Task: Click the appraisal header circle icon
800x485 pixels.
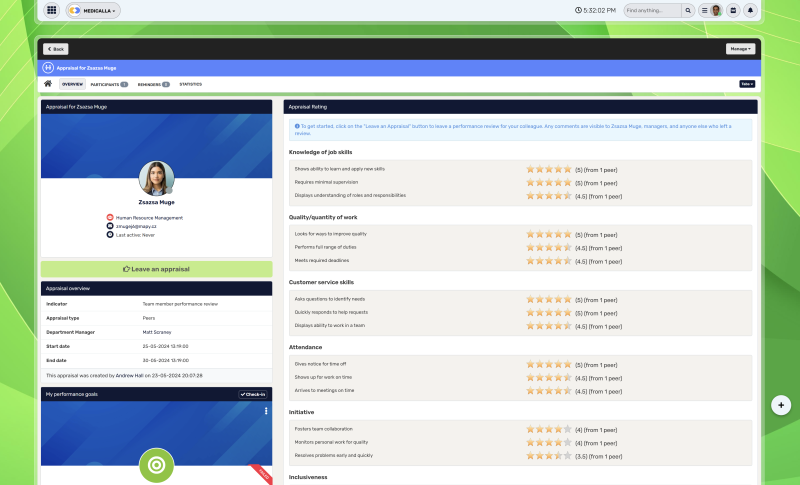Action: 48,67
